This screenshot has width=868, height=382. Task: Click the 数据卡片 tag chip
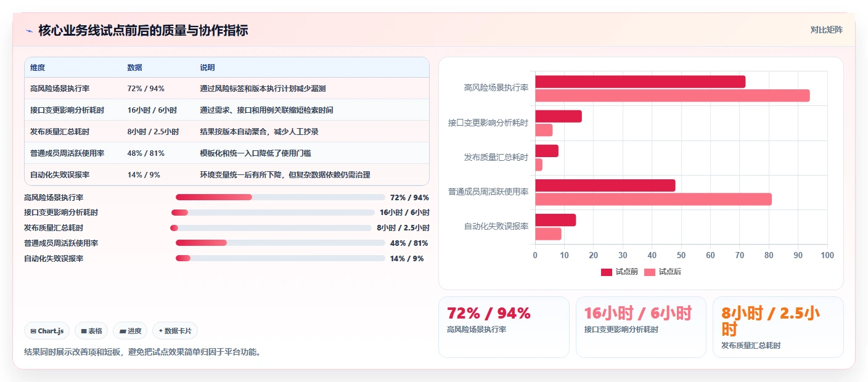pyautogui.click(x=175, y=331)
